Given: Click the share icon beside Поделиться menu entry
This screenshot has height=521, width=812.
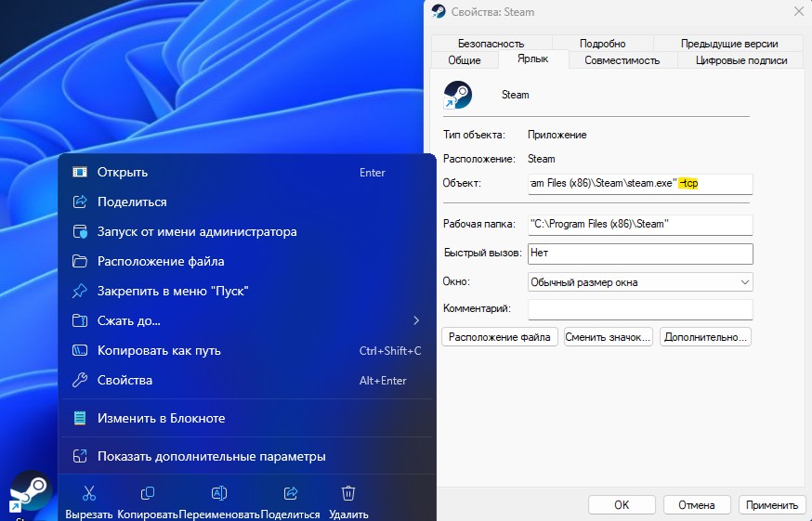Looking at the screenshot, I should pos(80,202).
